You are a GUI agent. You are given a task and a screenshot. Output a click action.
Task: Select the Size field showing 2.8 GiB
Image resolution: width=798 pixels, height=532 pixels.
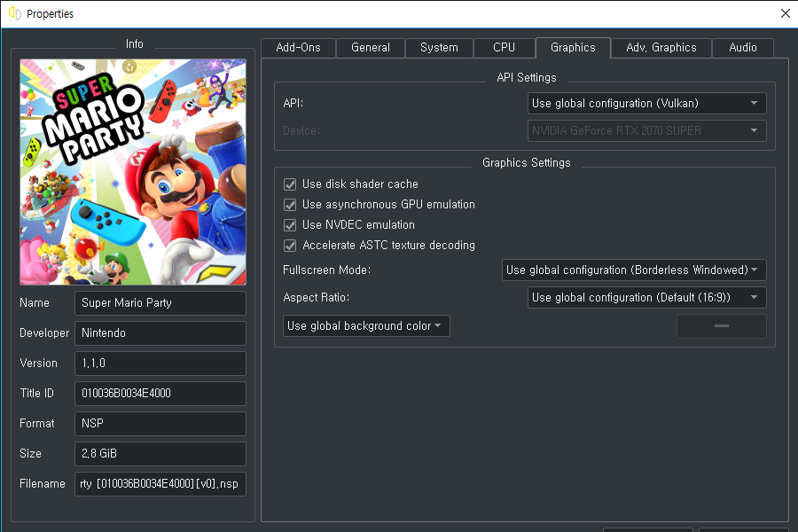click(160, 454)
